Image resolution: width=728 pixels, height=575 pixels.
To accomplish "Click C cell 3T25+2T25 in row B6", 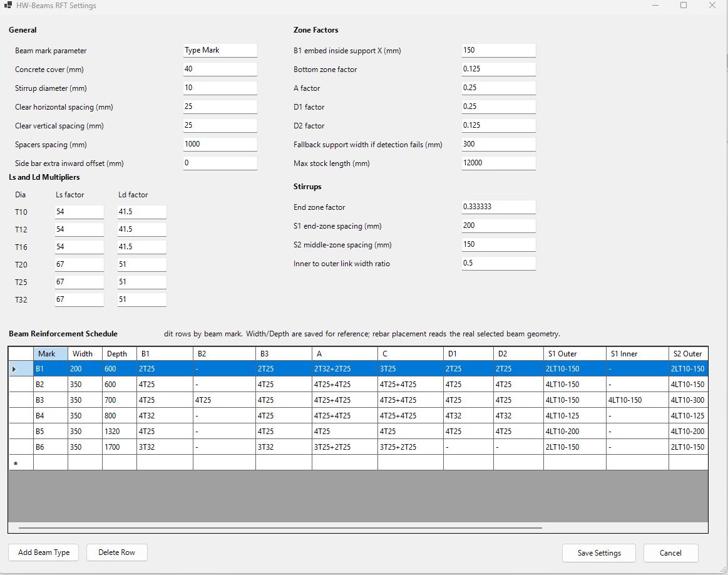I will (411, 447).
